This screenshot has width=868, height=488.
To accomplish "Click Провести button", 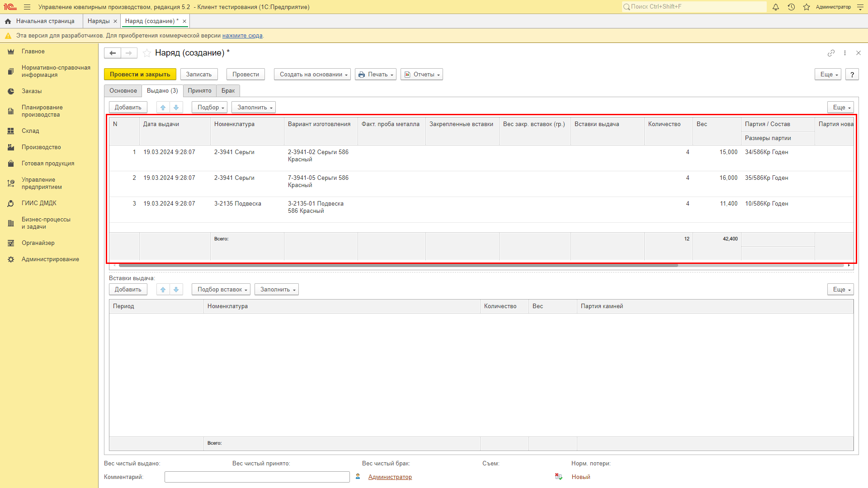I will pos(245,75).
